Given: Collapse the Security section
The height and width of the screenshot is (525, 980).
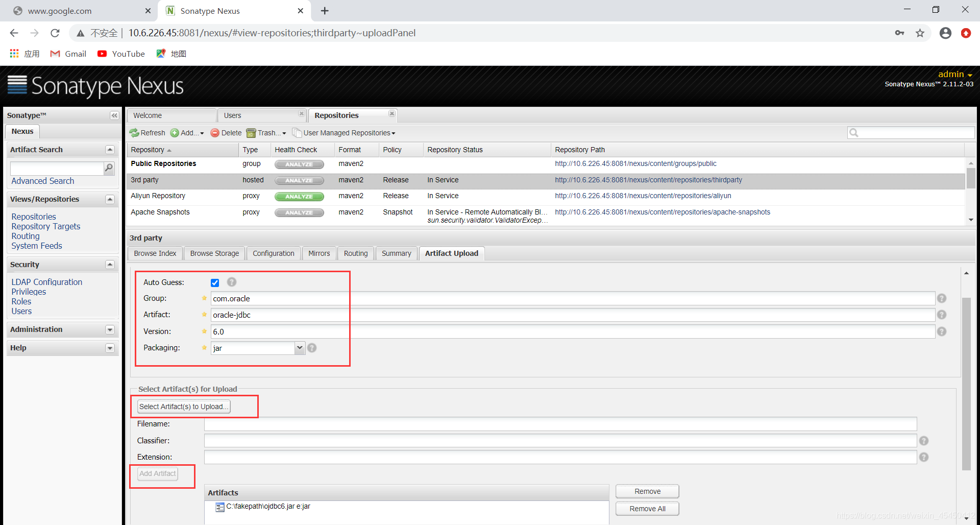Looking at the screenshot, I should click(x=110, y=265).
